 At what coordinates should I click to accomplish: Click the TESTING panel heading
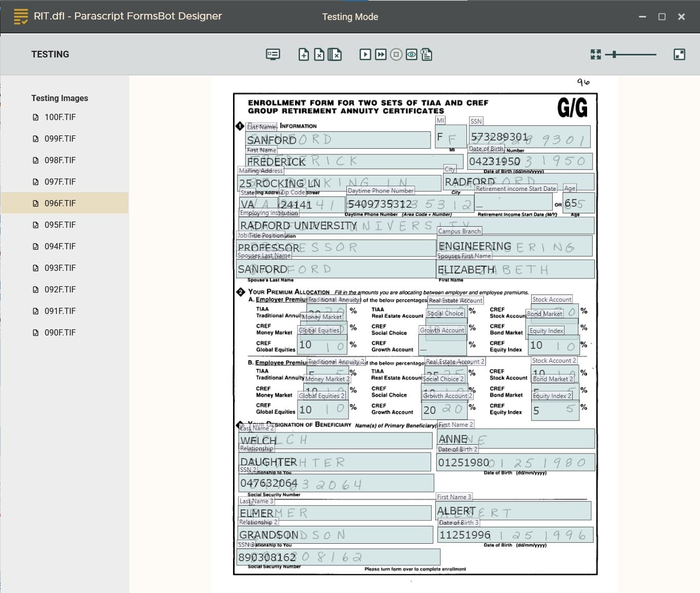click(x=50, y=54)
